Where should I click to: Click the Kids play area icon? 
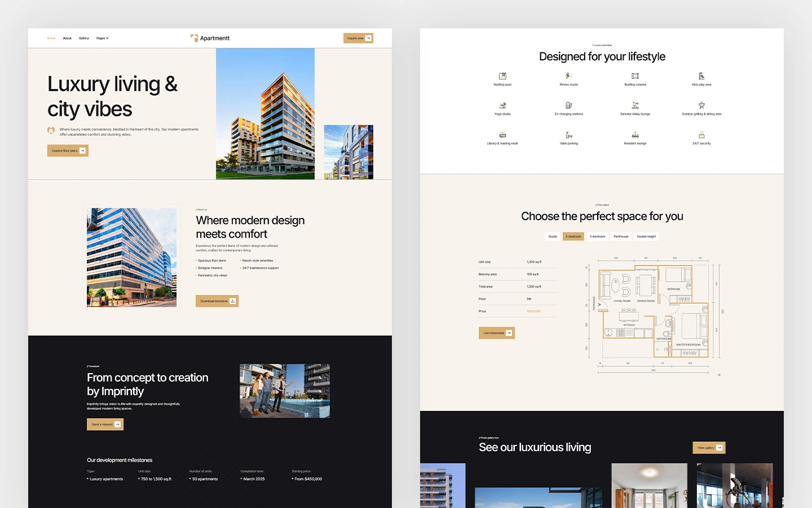pos(701,76)
